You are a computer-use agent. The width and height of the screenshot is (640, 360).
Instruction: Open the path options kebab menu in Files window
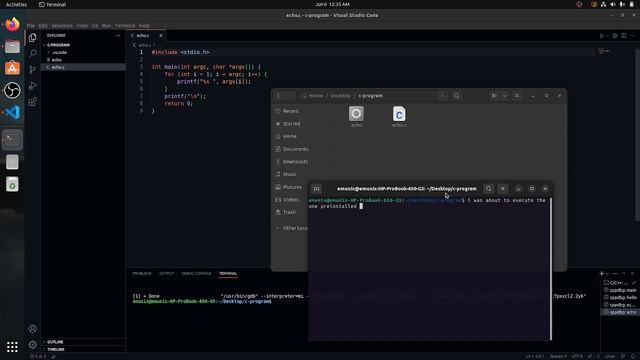[442, 96]
